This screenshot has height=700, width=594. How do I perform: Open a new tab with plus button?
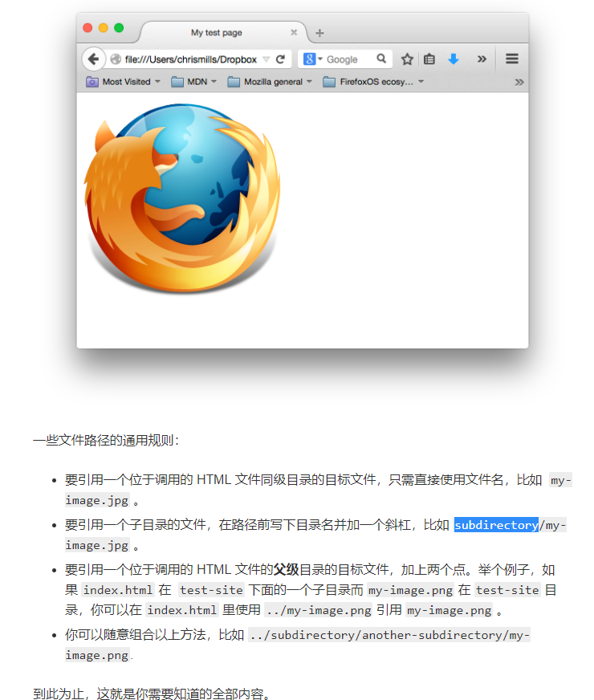(x=319, y=33)
